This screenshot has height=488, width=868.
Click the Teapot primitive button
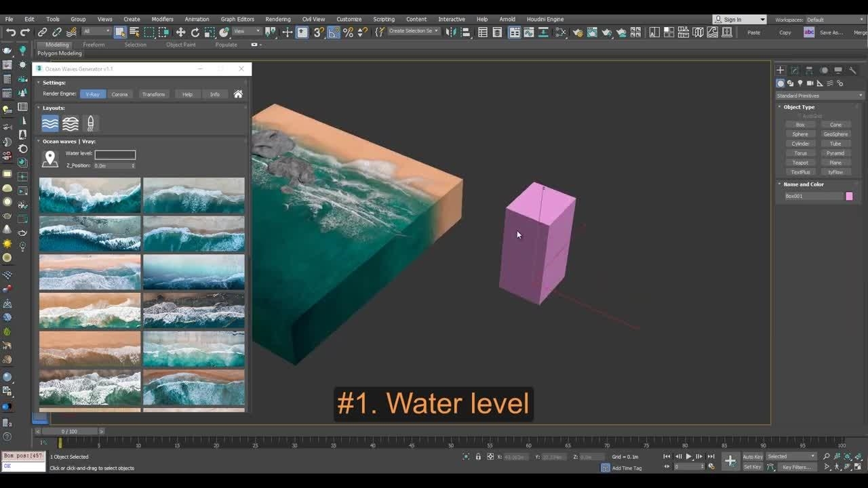coord(800,163)
